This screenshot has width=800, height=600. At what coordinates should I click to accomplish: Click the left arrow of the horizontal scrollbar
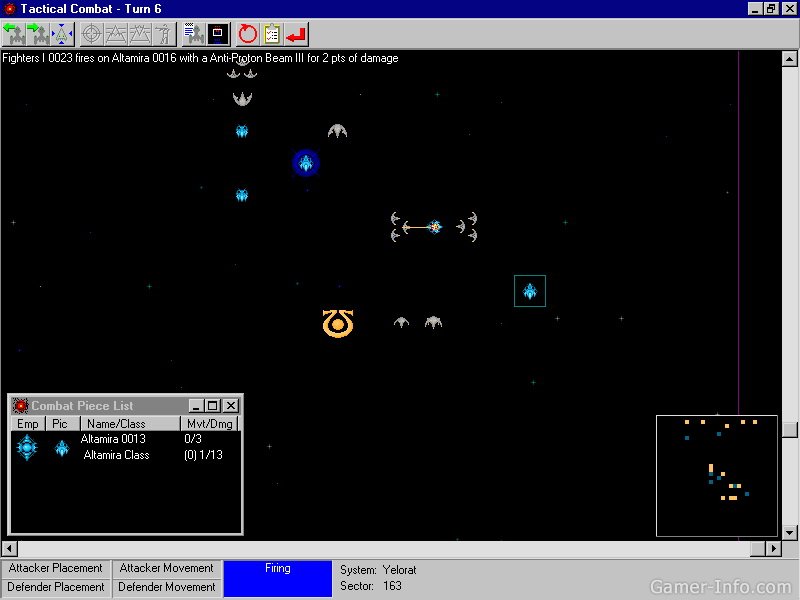tap(8, 548)
